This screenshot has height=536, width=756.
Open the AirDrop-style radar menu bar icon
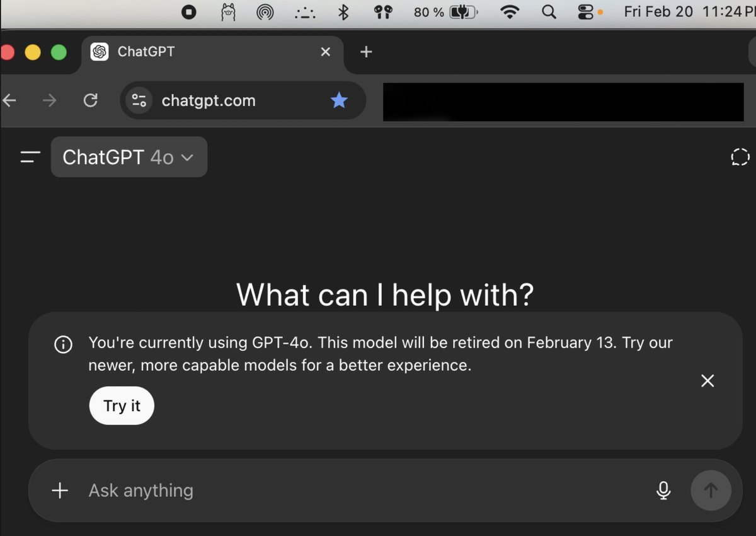click(265, 12)
